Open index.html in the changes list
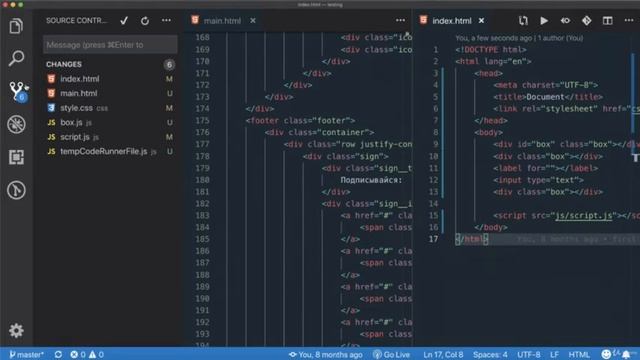Viewport: 640px width, 360px height. point(110,79)
